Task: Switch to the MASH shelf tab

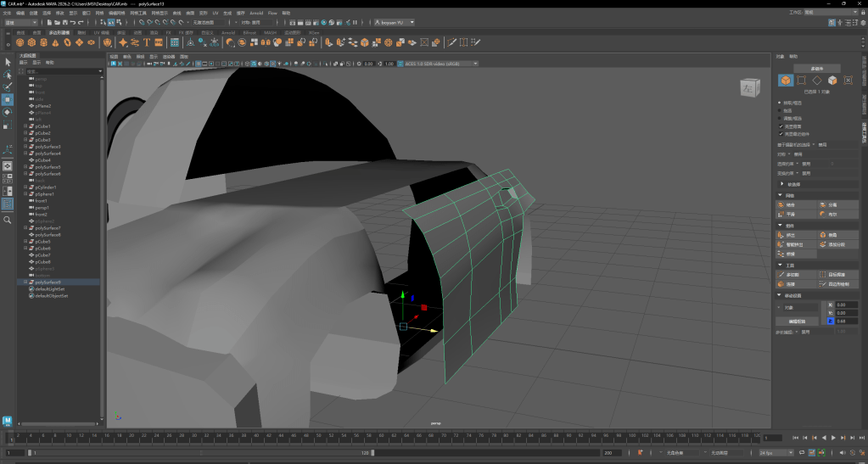Action: click(270, 32)
